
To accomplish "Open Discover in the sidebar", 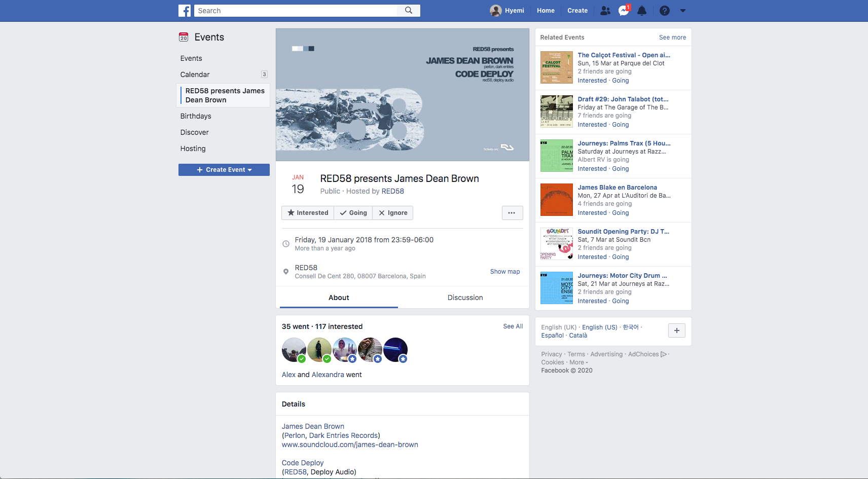I will [194, 132].
